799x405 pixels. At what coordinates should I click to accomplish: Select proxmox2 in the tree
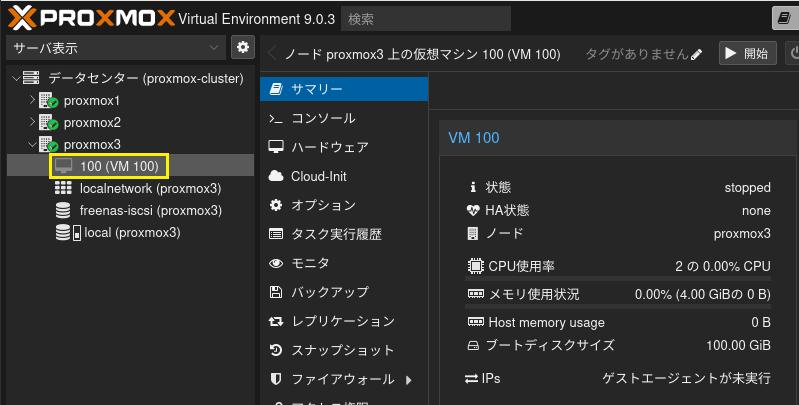click(x=92, y=123)
